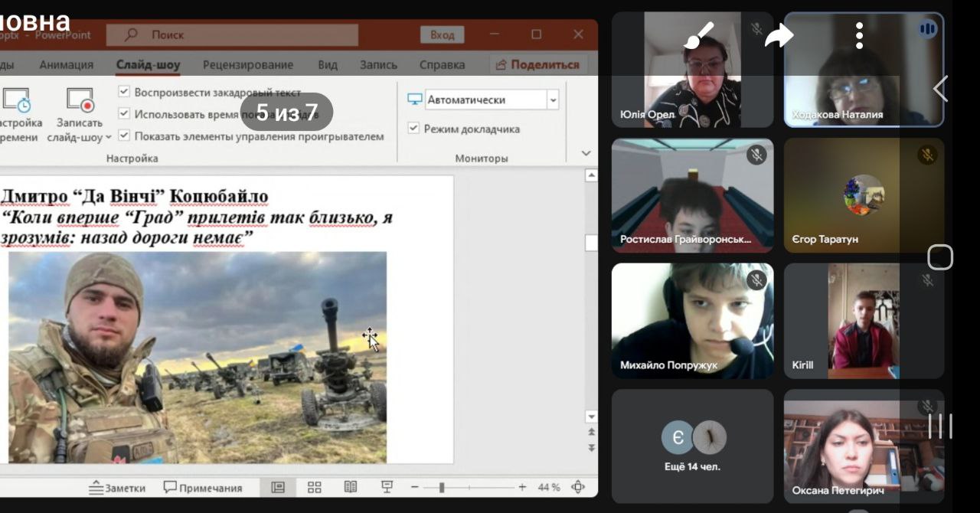Click the Заметки notes button

(116, 488)
